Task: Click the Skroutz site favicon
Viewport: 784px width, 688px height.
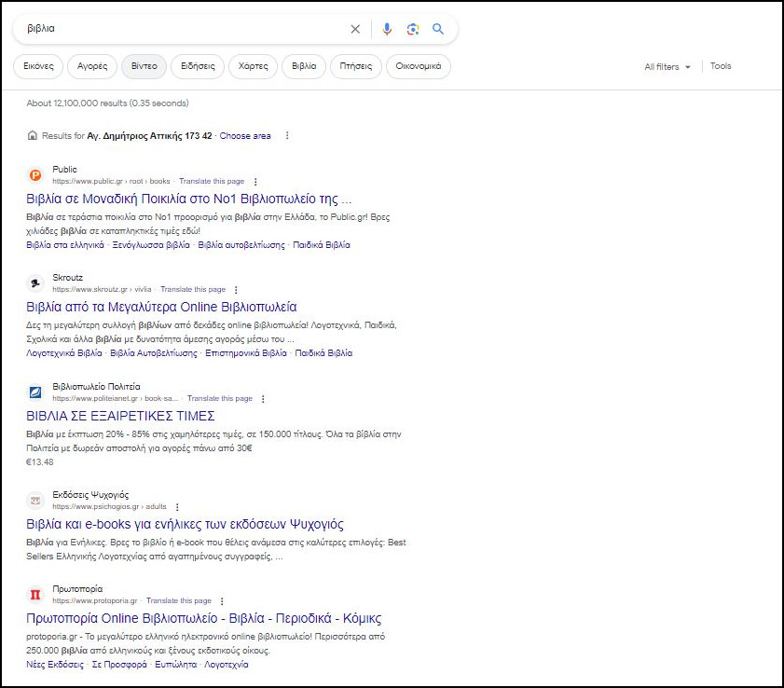Action: (35, 283)
